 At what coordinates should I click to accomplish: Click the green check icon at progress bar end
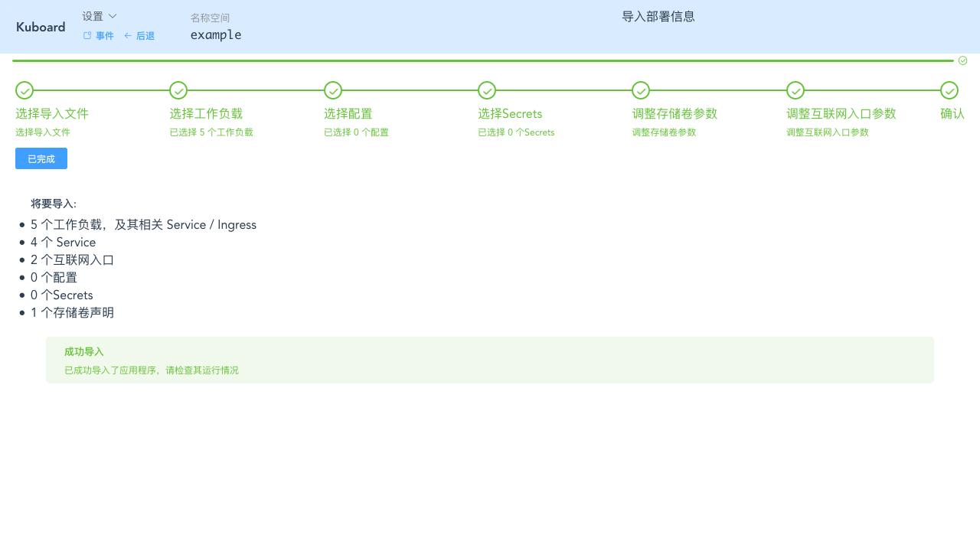pyautogui.click(x=962, y=60)
